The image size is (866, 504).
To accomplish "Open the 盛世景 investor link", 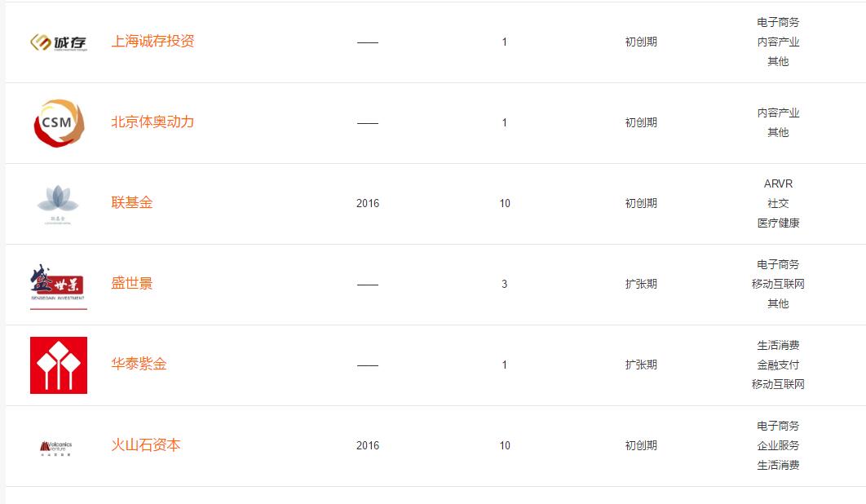I will click(132, 284).
